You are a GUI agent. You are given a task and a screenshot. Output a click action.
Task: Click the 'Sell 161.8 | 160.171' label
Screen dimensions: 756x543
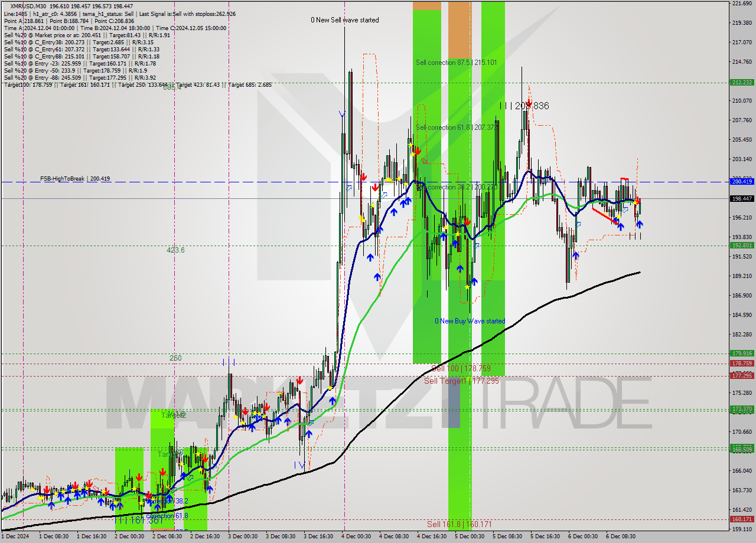click(460, 524)
